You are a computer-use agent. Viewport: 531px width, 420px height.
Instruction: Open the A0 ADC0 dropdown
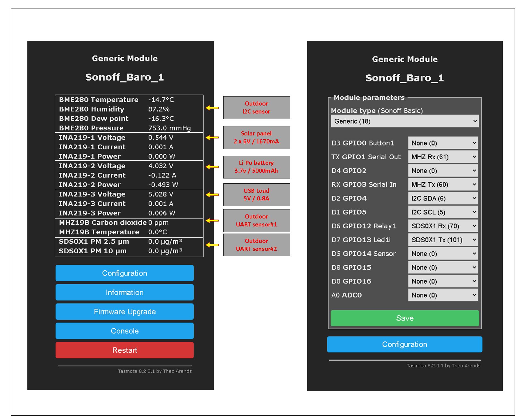click(443, 295)
